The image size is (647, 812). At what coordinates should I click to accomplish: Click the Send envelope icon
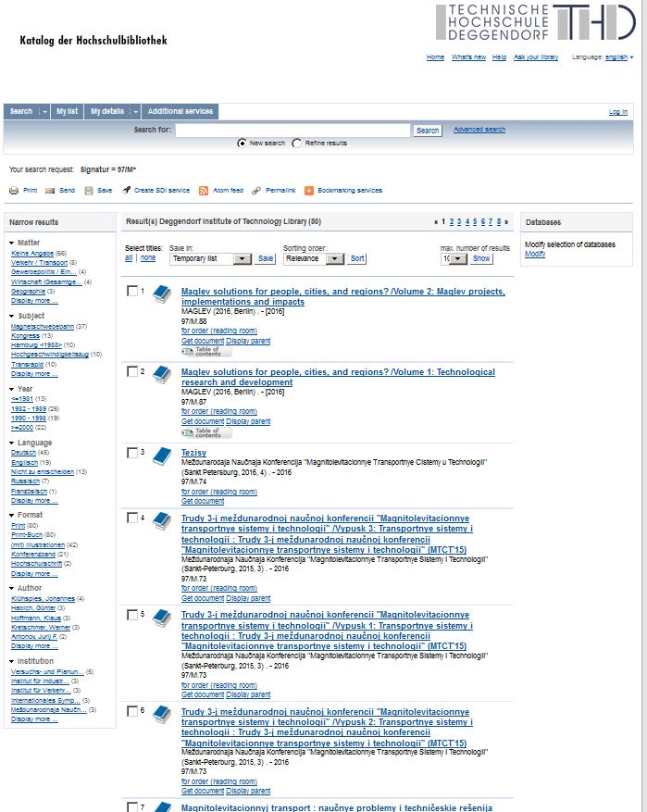tap(50, 191)
